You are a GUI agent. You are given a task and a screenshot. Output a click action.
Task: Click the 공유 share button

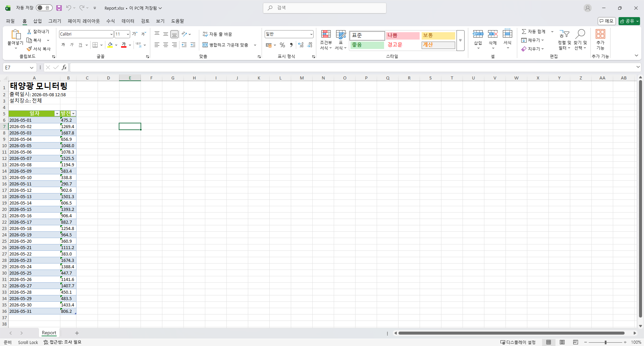(629, 21)
